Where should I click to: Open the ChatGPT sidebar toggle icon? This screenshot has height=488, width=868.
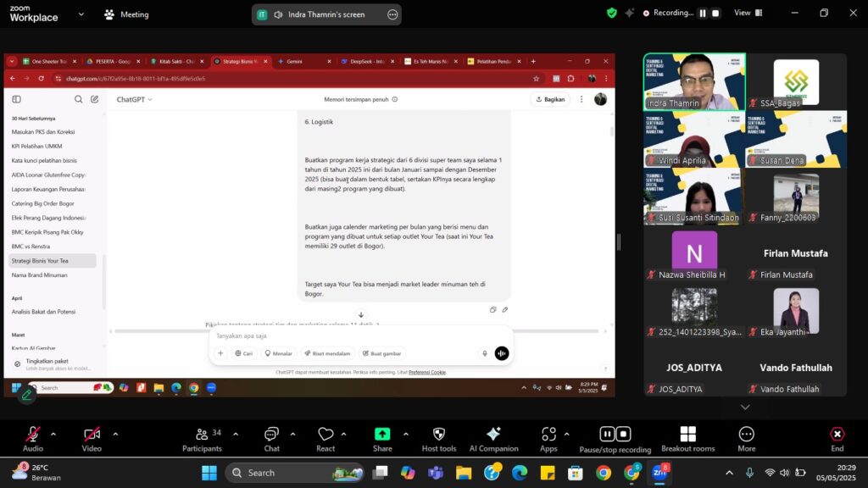pyautogui.click(x=17, y=98)
